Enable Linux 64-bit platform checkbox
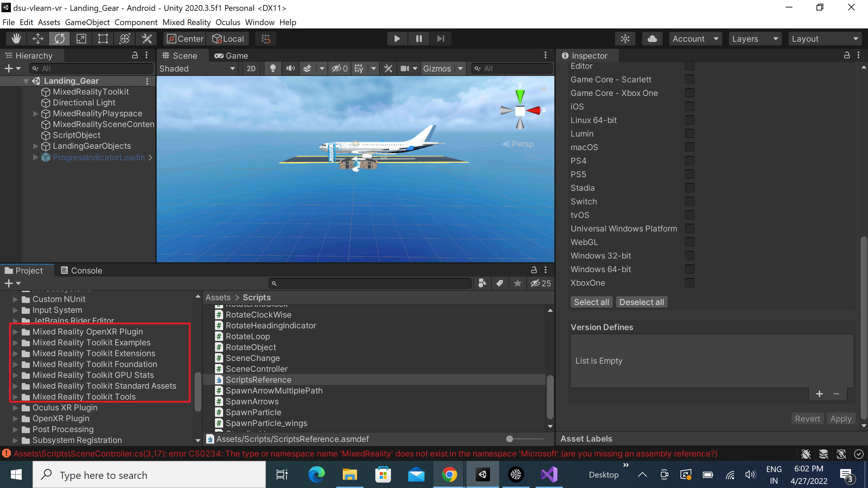The image size is (868, 488). pos(689,120)
